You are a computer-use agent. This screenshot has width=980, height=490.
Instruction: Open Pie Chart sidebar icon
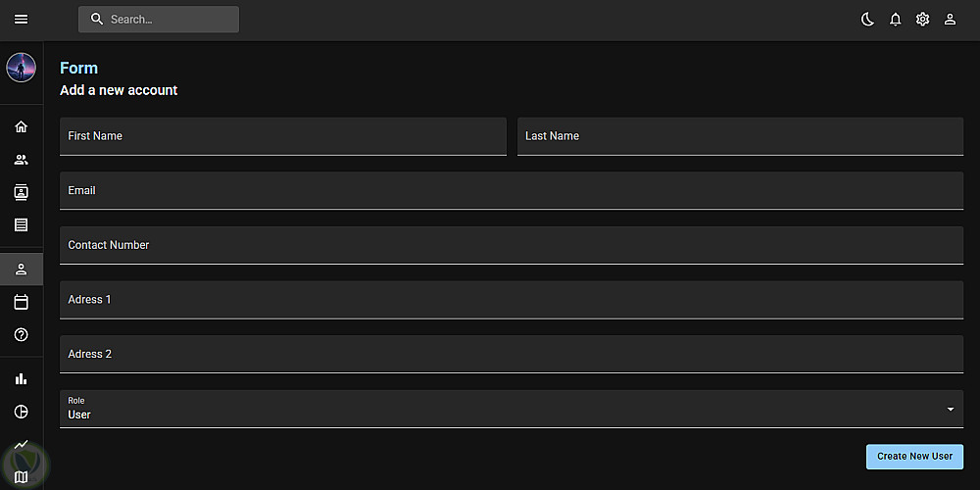point(22,412)
